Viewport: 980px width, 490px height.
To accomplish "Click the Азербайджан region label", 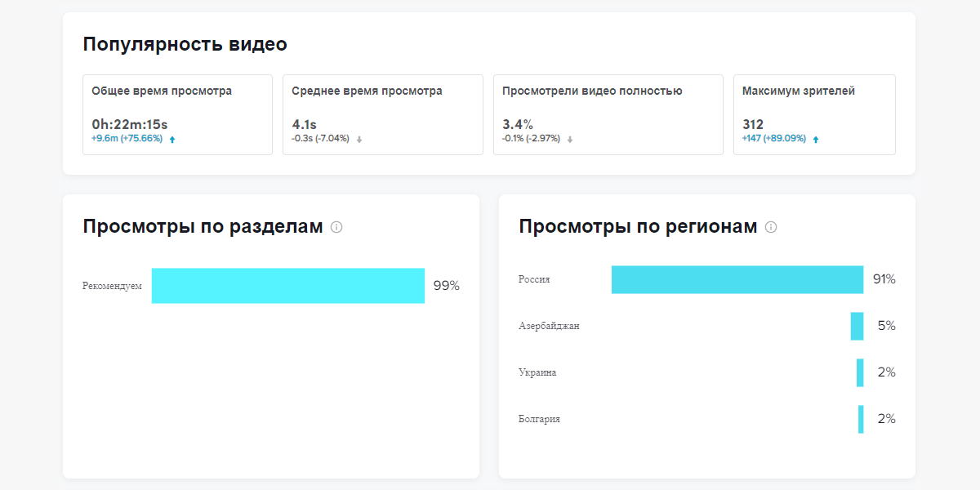I will click(549, 326).
